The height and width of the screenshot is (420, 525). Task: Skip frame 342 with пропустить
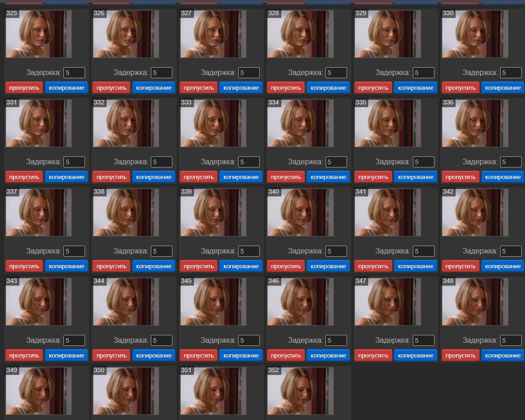click(460, 266)
